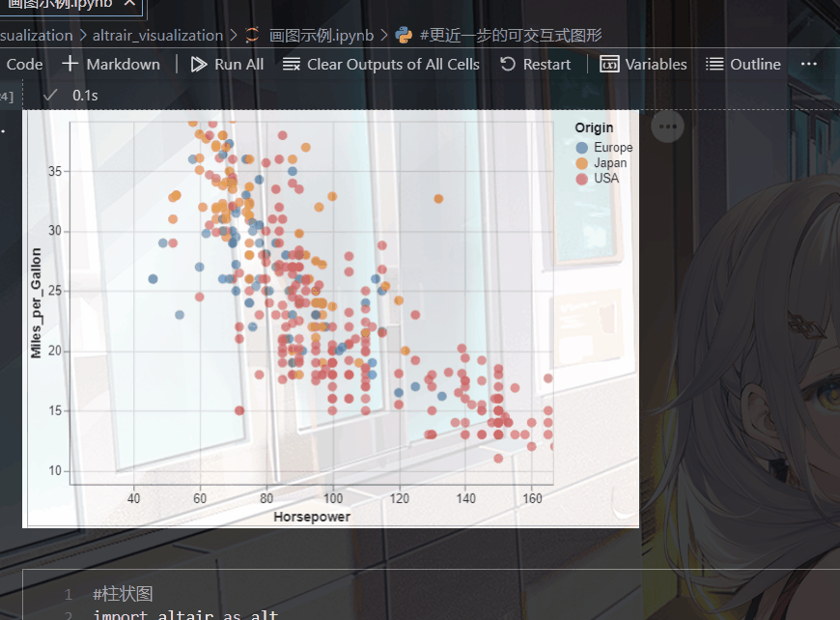Click the Japan orange legend swatch
This screenshot has width=840, height=620.
[x=581, y=163]
